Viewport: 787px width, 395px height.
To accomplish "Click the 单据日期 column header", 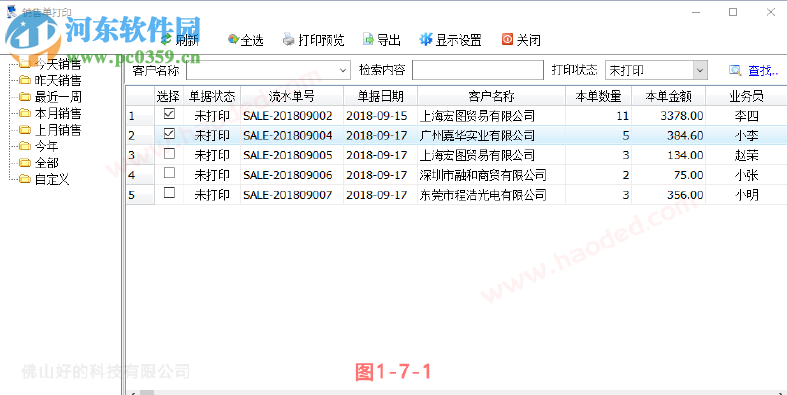I will [380, 96].
